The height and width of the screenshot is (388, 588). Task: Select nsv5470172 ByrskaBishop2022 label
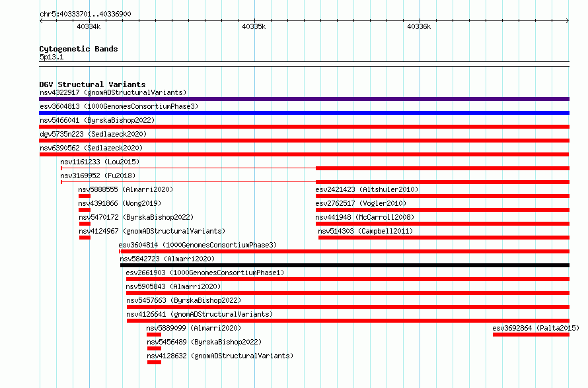[136, 217]
